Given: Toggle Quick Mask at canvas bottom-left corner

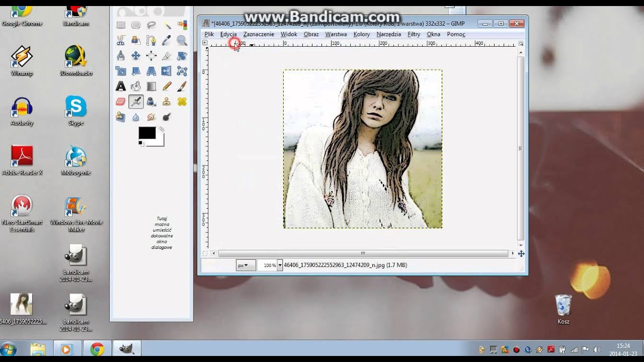Looking at the screenshot, I should tap(205, 253).
